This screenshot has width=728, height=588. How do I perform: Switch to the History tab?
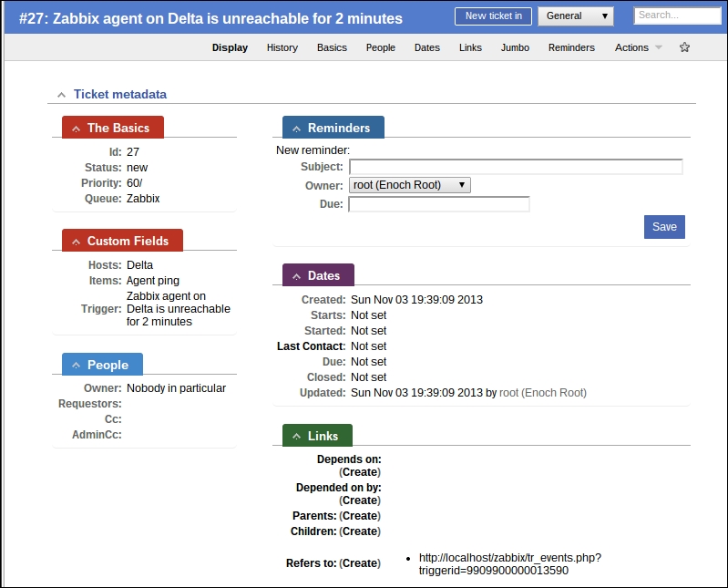[282, 47]
